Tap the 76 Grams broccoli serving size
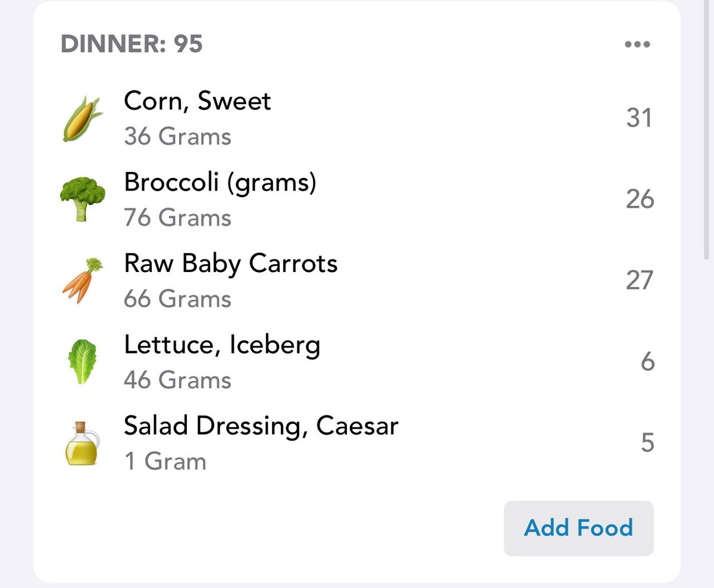 click(177, 218)
